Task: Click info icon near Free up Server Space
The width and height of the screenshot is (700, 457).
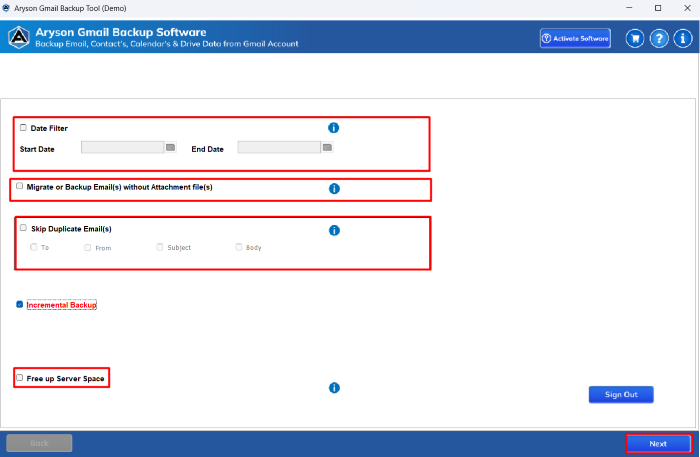Action: (334, 388)
